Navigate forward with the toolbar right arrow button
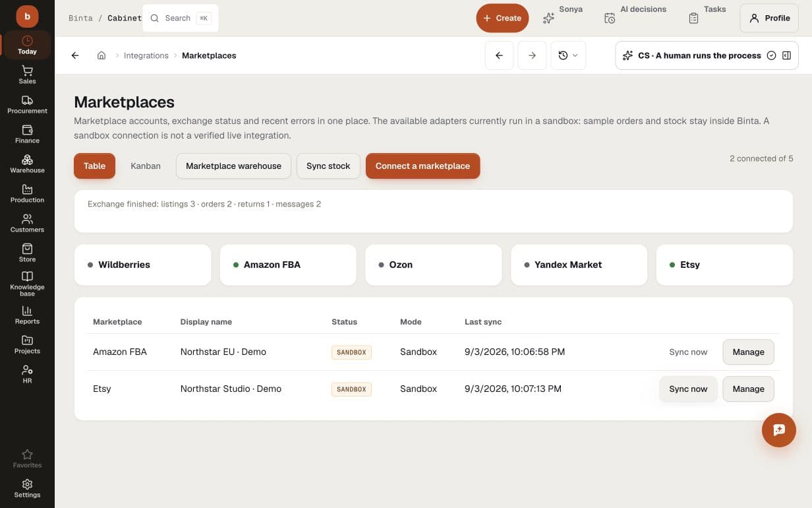The height and width of the screenshot is (508, 812). coord(532,55)
